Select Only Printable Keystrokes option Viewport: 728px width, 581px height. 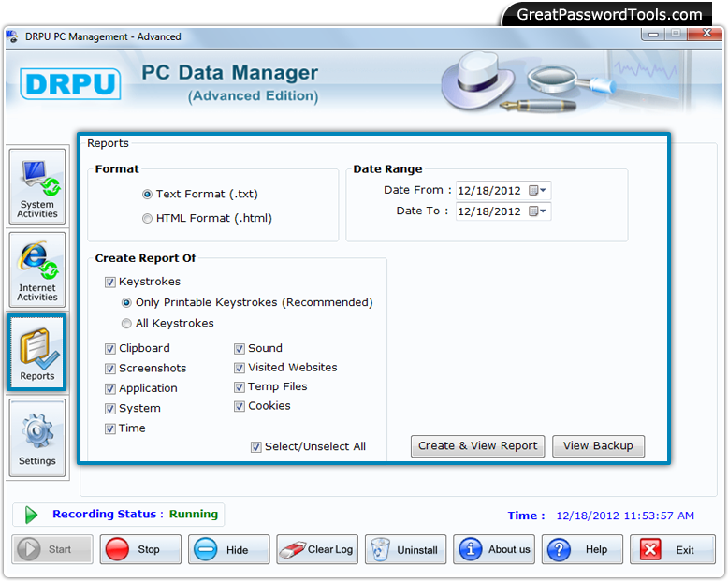pyautogui.click(x=126, y=302)
